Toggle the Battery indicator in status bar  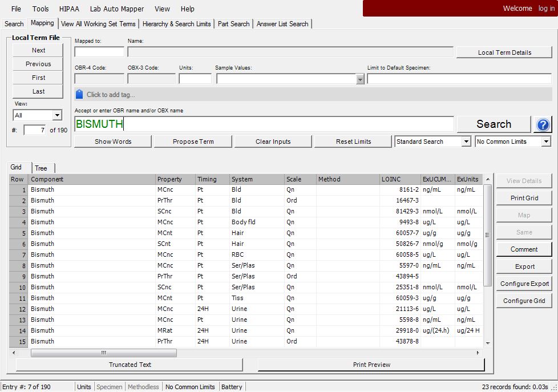tap(232, 387)
